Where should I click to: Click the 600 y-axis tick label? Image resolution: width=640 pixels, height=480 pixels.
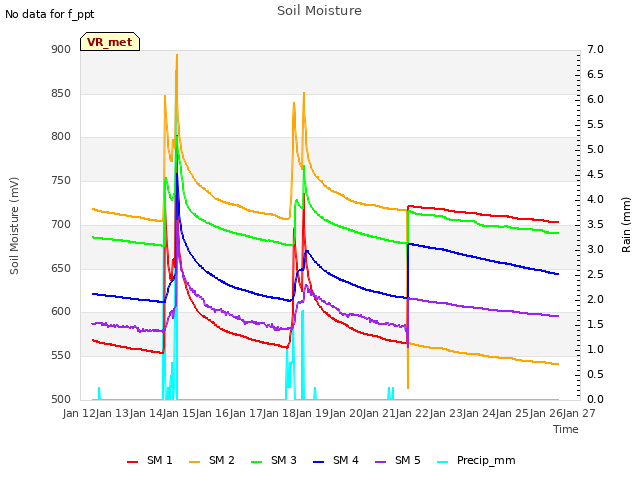coord(61,312)
